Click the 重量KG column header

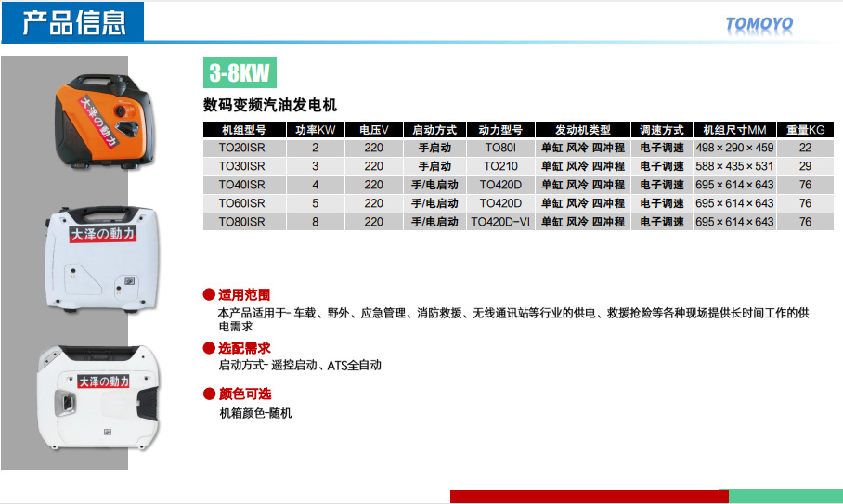(805, 130)
